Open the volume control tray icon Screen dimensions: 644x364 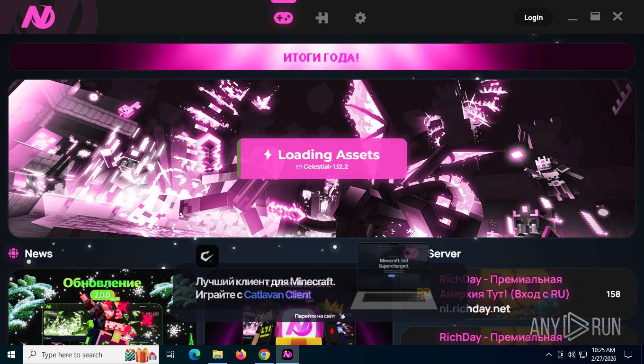pos(571,355)
